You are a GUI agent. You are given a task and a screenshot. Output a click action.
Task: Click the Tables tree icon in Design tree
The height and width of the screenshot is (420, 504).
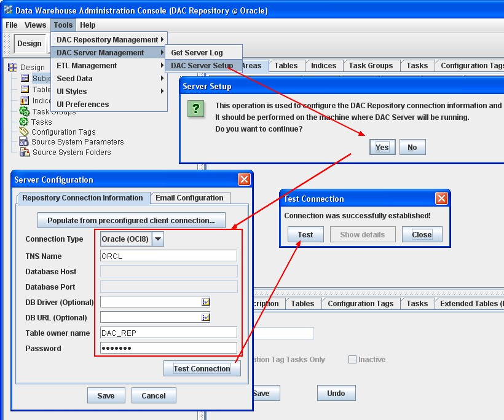pos(25,89)
